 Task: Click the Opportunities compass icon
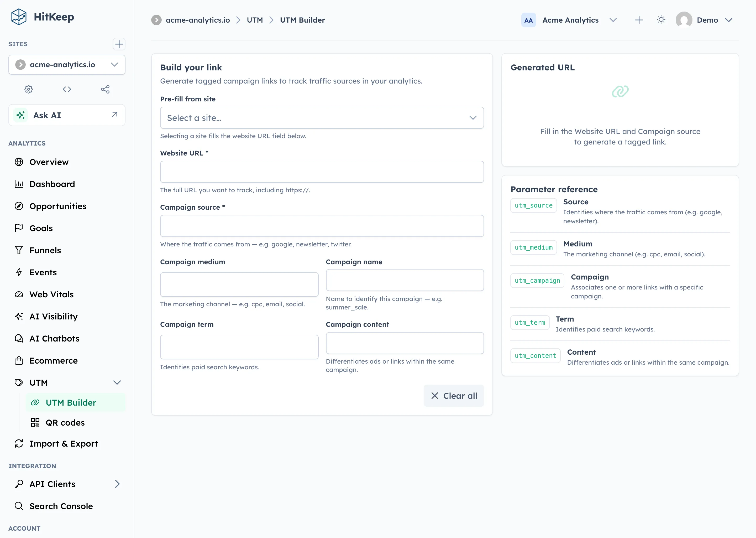click(19, 206)
